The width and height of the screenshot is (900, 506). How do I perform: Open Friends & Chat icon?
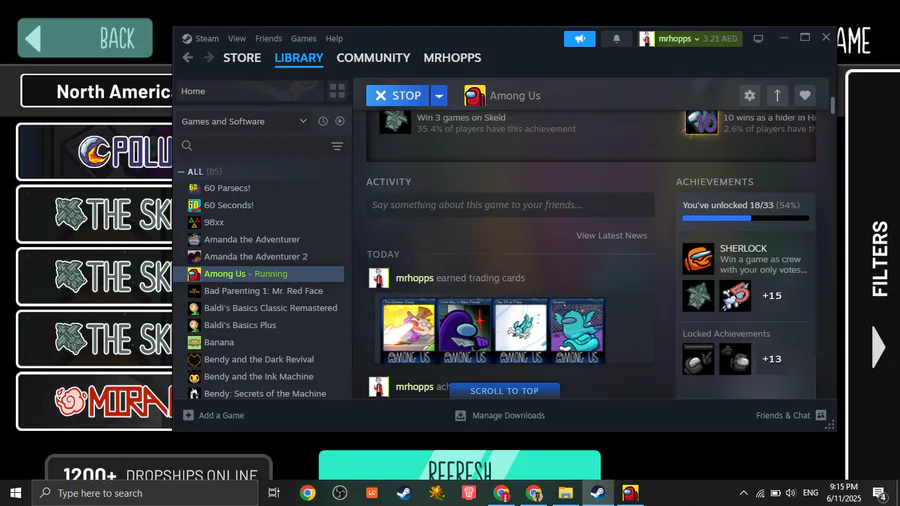(821, 415)
